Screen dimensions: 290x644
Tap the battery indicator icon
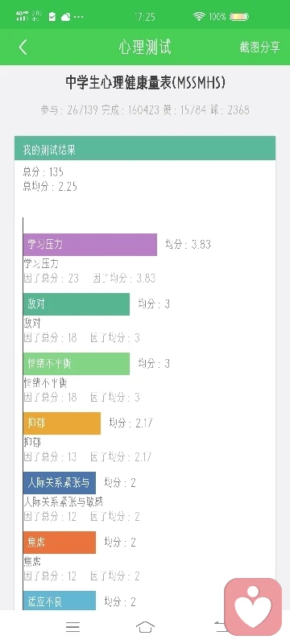[239, 17]
